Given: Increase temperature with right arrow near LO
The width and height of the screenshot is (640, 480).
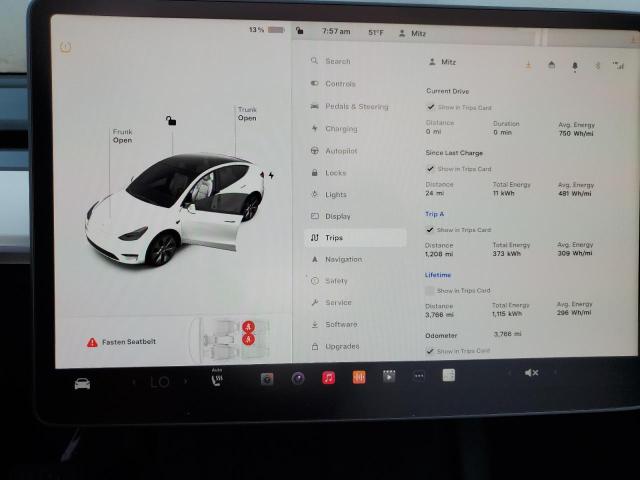Looking at the screenshot, I should (185, 381).
